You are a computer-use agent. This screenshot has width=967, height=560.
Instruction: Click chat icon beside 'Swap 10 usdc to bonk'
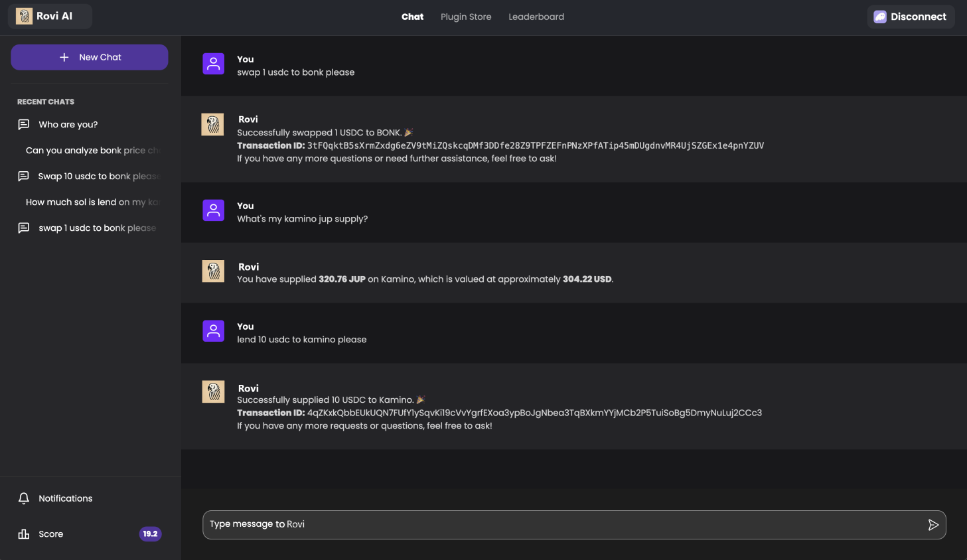tap(24, 176)
